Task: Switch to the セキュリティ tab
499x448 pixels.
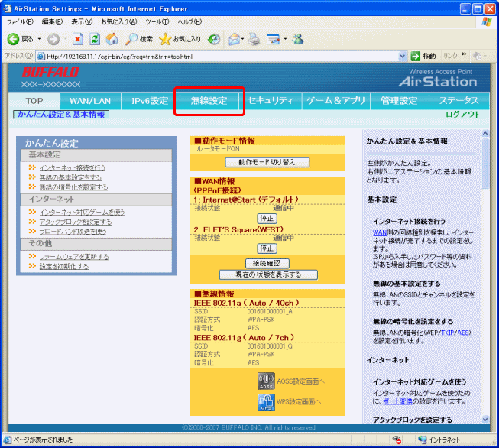Action: click(271, 101)
